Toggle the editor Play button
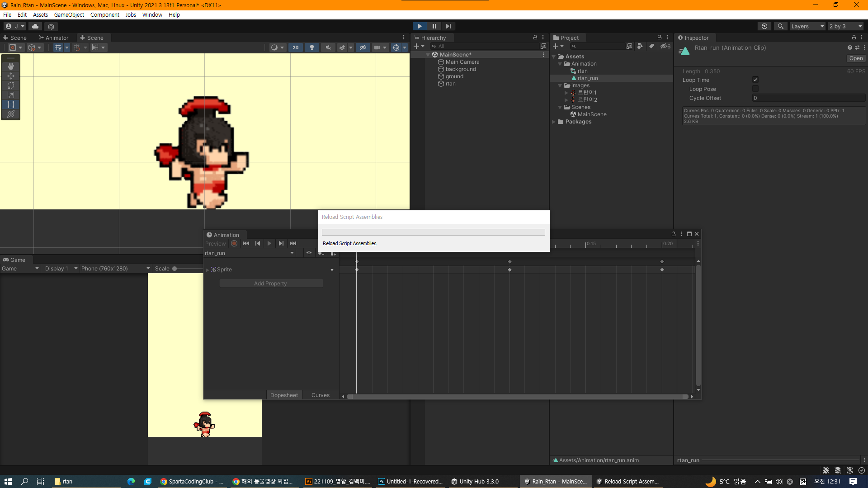 420,26
